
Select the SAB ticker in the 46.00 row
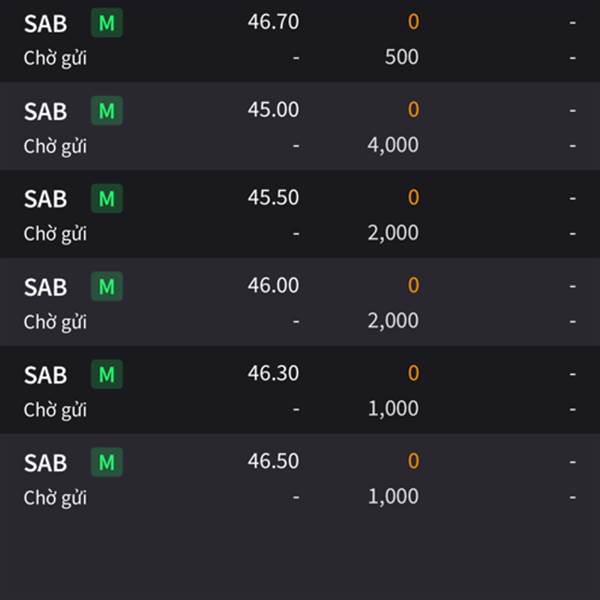pyautogui.click(x=46, y=287)
